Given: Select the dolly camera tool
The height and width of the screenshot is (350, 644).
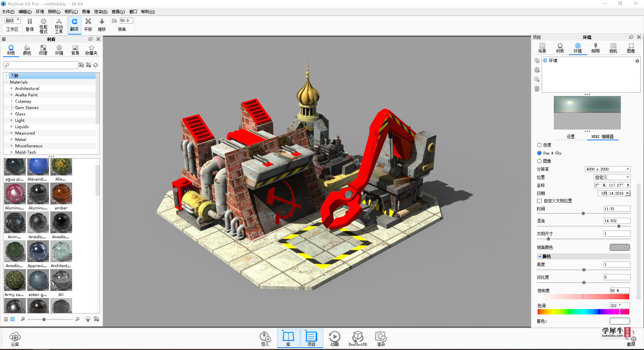Looking at the screenshot, I should (102, 21).
